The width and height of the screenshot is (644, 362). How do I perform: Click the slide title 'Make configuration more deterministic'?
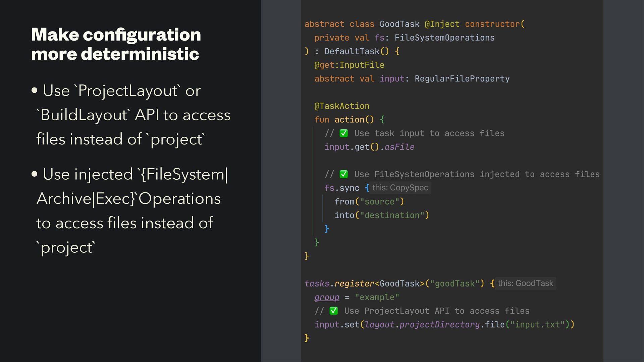(116, 44)
